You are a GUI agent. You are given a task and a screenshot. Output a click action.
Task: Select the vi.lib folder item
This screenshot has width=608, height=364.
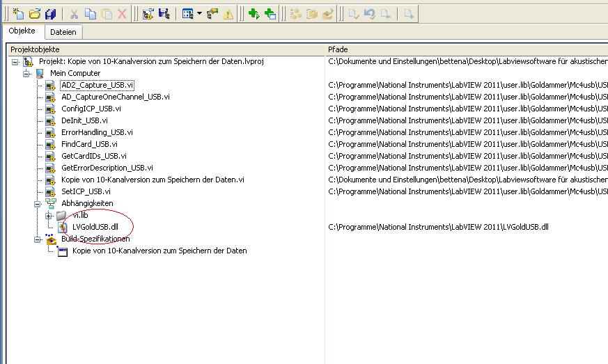pyautogui.click(x=80, y=215)
